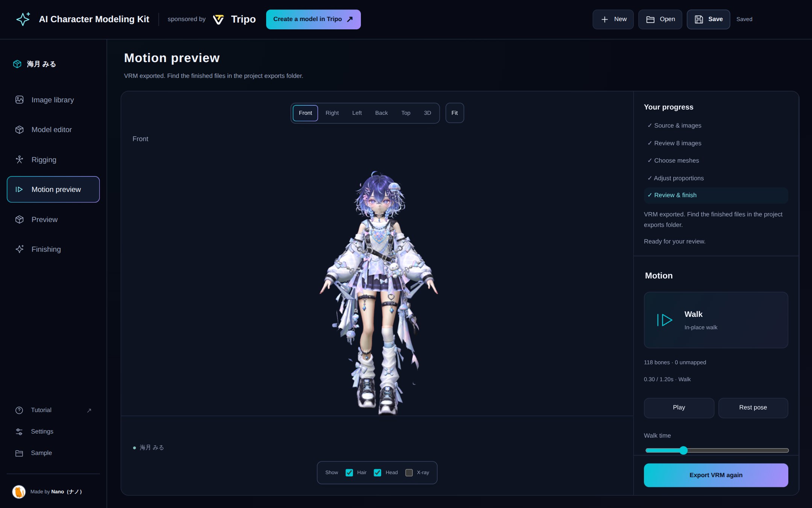Click the Play motion button
The image size is (812, 508).
coord(679,408)
